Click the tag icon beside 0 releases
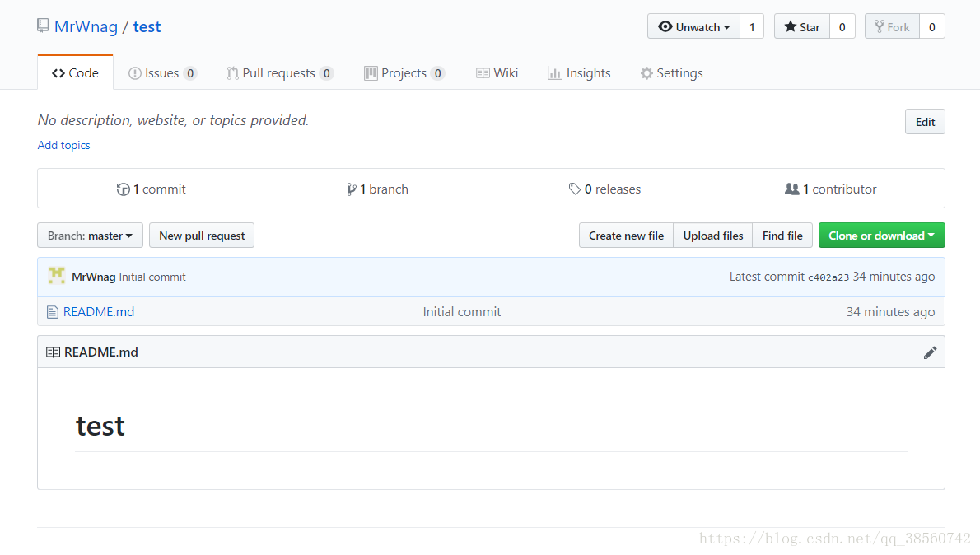Viewport: 980px width, 555px height. 574,189
